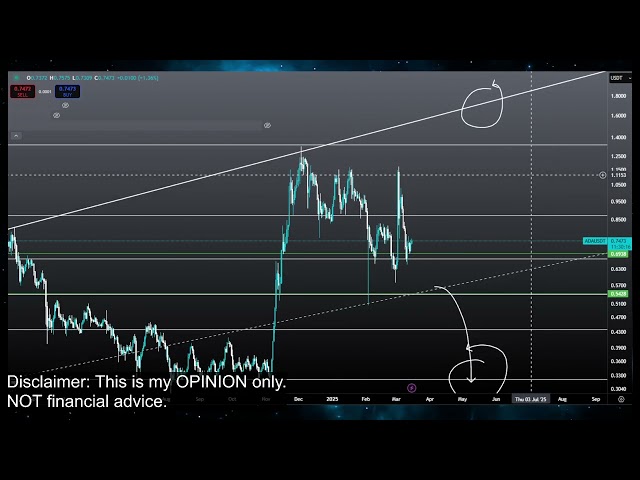Click the 1.1153 crosshair price label
This screenshot has height=480, width=640.
(x=620, y=175)
